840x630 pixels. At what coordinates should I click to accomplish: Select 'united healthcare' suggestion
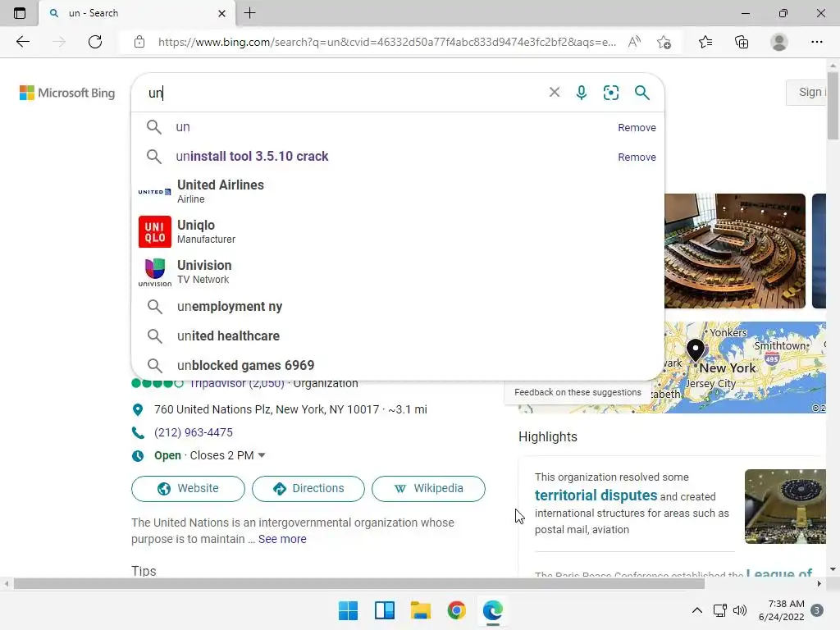(x=398, y=336)
